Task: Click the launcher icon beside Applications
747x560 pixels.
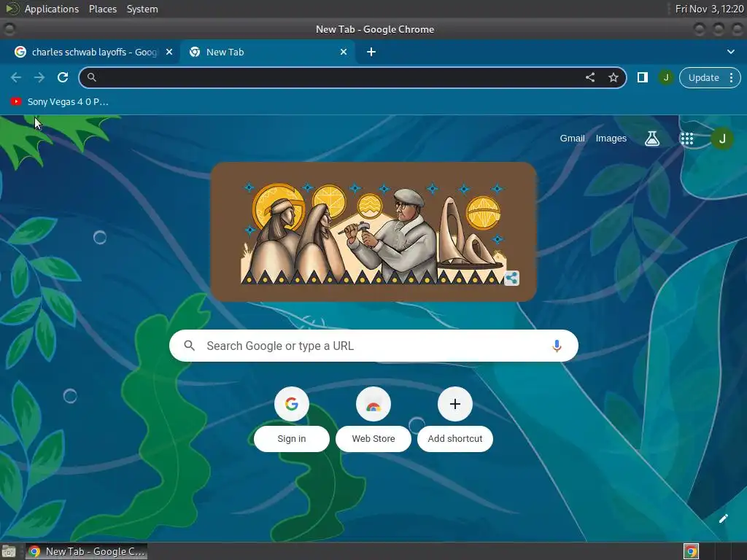Action: (12, 9)
